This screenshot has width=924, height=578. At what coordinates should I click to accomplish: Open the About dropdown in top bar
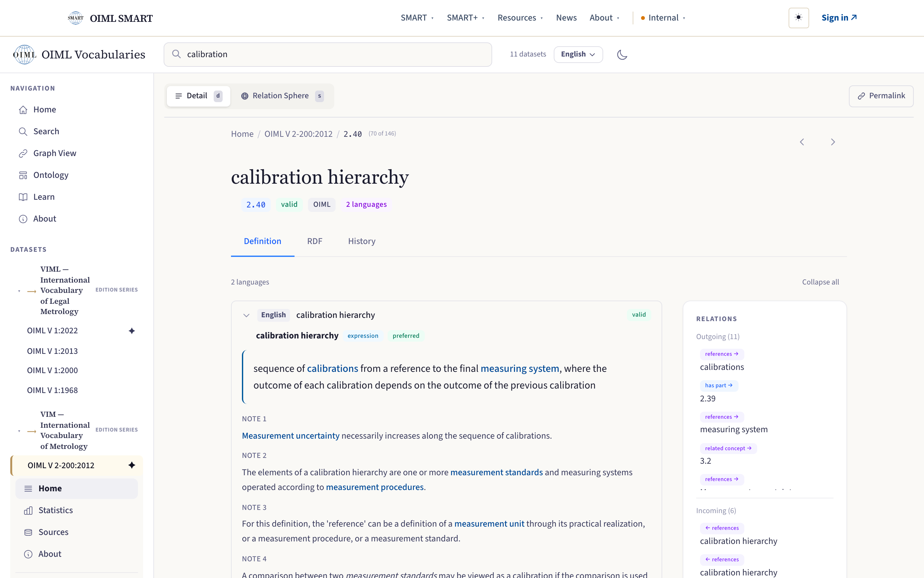pyautogui.click(x=604, y=18)
